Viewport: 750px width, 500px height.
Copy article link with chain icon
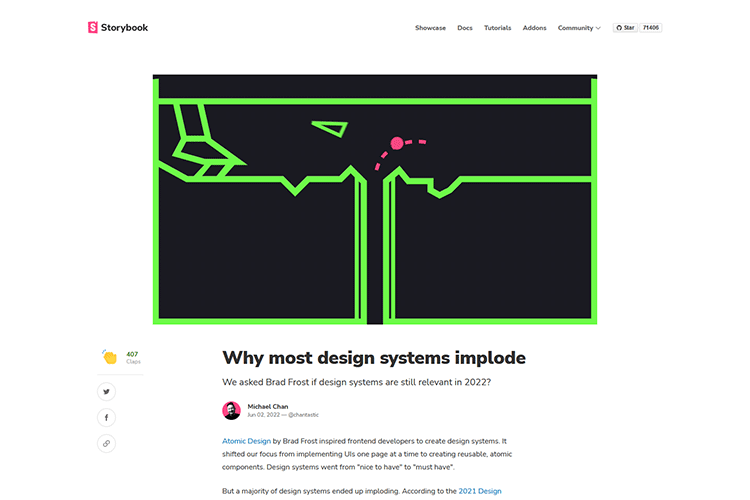tap(107, 444)
